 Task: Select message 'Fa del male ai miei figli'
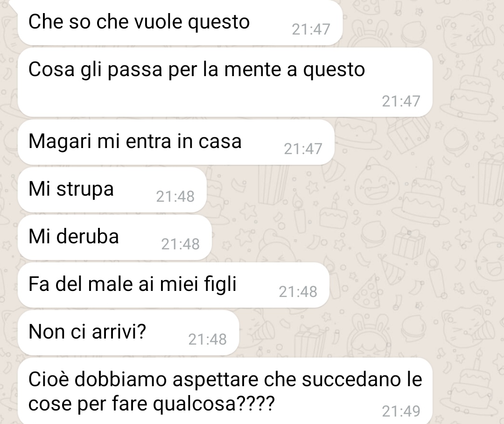pos(174,285)
